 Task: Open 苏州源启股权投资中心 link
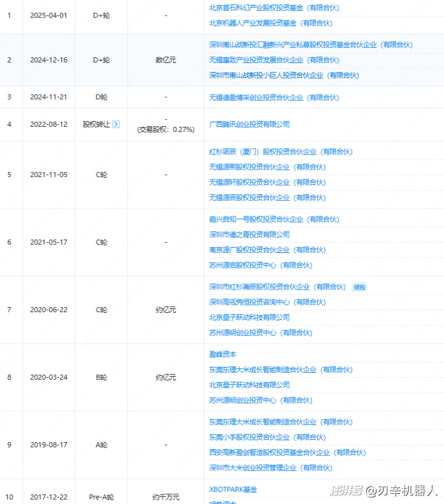click(x=261, y=265)
